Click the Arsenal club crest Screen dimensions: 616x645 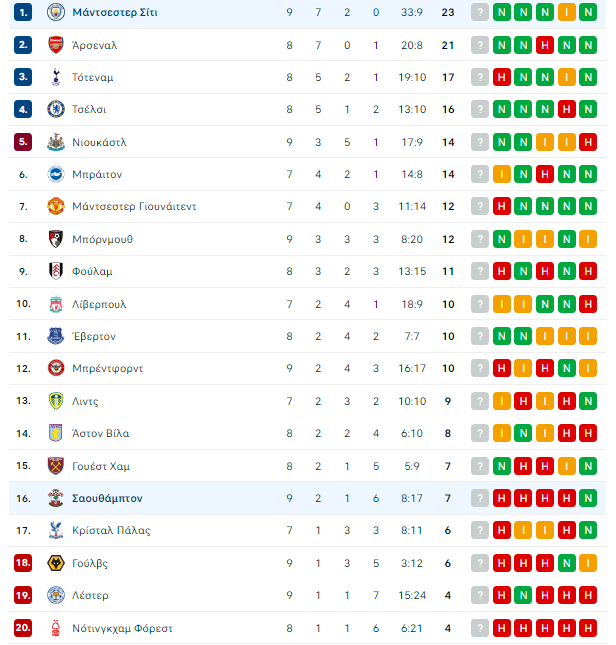(x=56, y=45)
